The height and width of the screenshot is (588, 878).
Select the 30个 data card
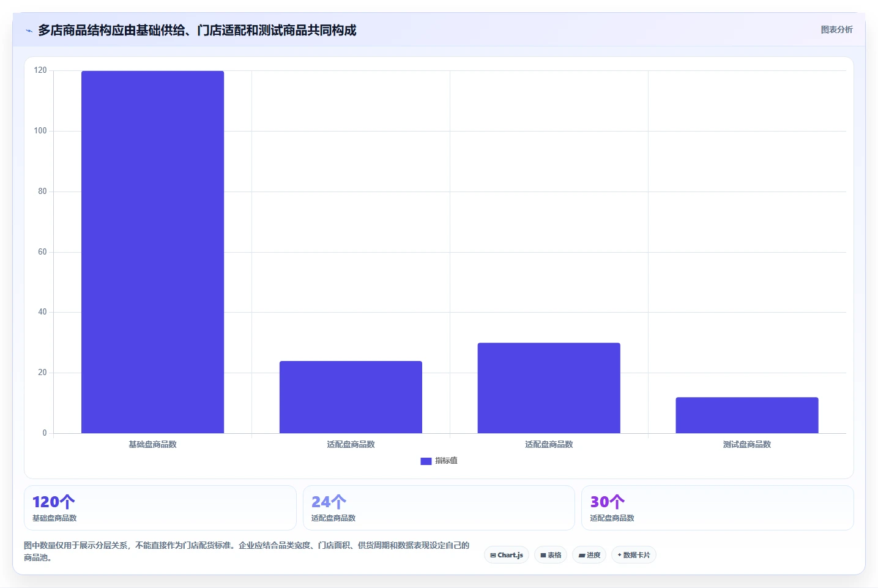[717, 508]
